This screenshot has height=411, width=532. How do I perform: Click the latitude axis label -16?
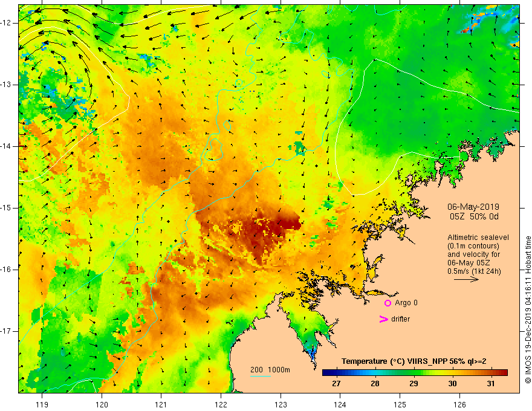point(7,270)
